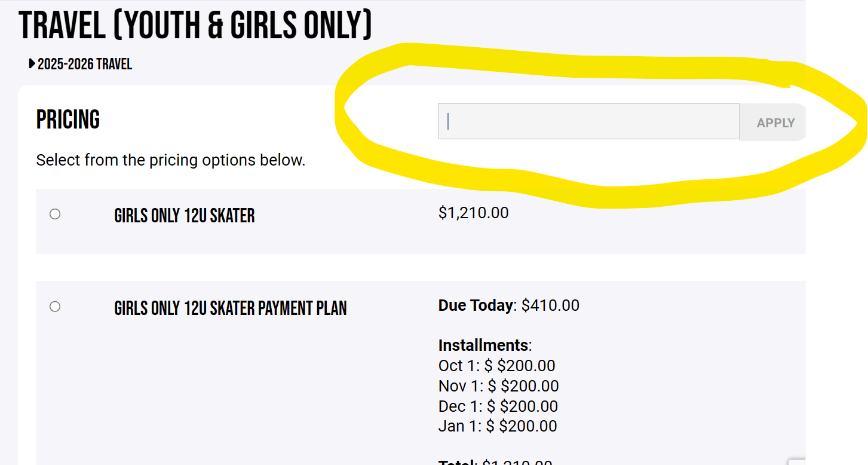Click the 2025-2026 Travel section label
Viewport: 868px width, 465px height.
(84, 65)
